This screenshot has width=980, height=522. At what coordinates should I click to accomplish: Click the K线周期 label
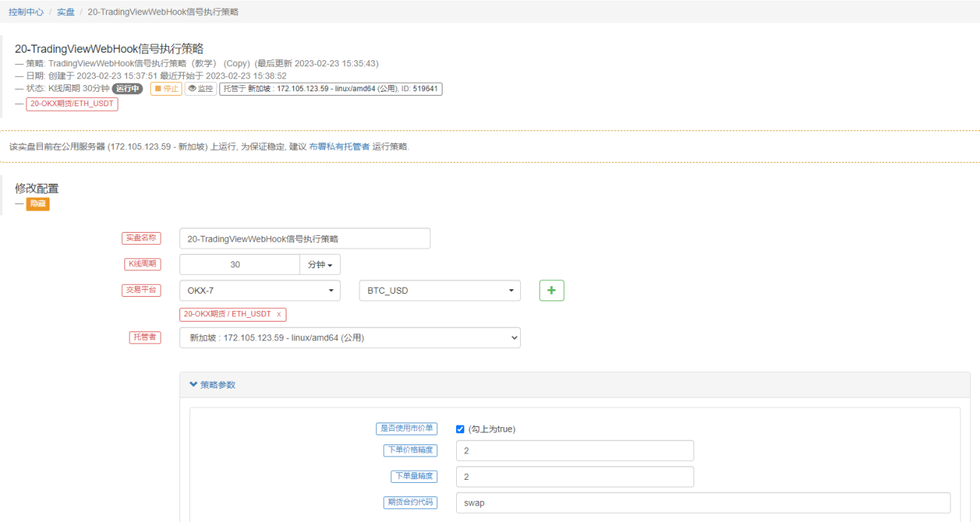click(x=141, y=264)
